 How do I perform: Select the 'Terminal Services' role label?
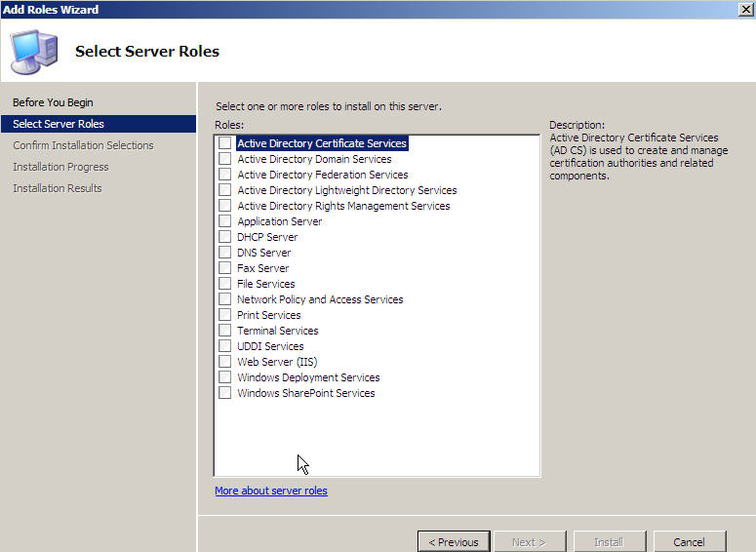tap(278, 331)
